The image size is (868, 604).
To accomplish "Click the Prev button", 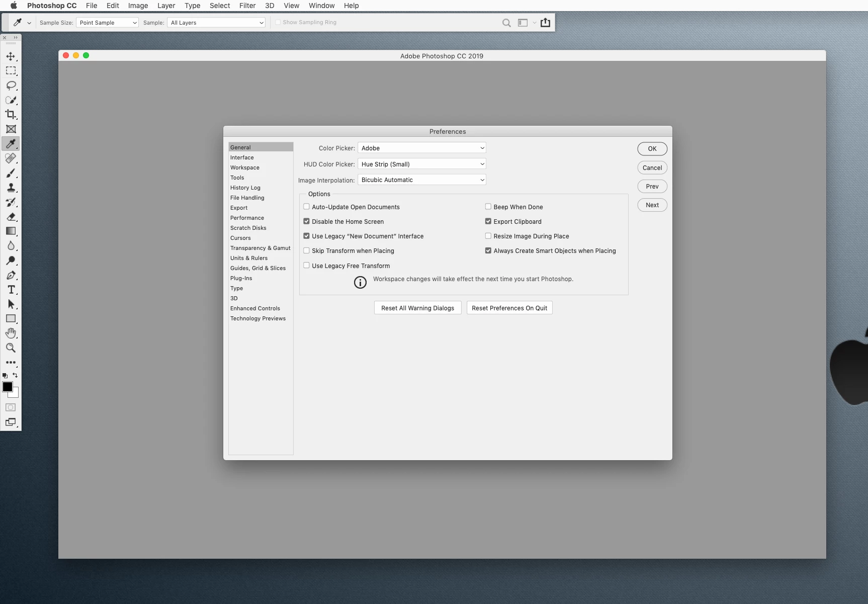I will coord(652,187).
